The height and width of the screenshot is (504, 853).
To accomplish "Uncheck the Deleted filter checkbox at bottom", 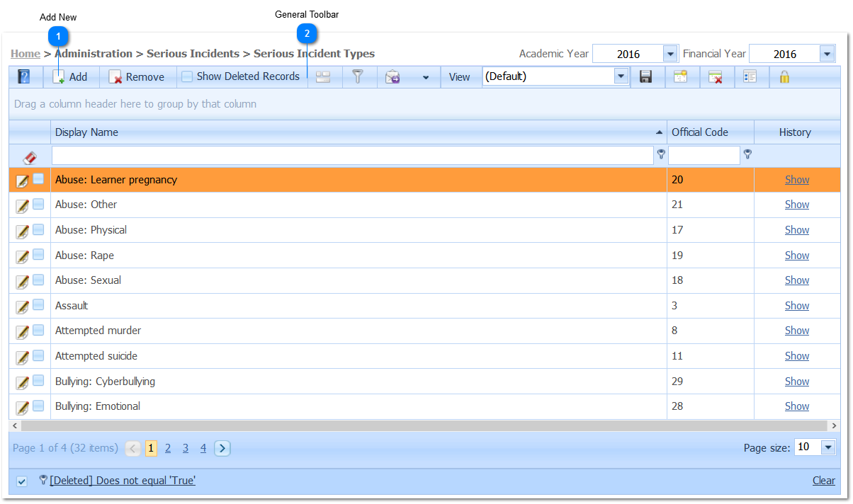I will 22,481.
